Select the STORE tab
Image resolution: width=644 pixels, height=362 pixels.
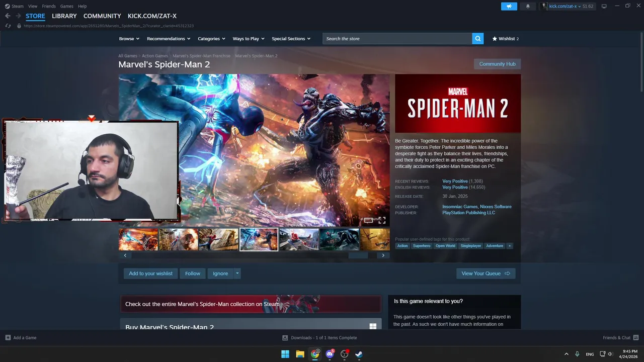[x=35, y=16]
